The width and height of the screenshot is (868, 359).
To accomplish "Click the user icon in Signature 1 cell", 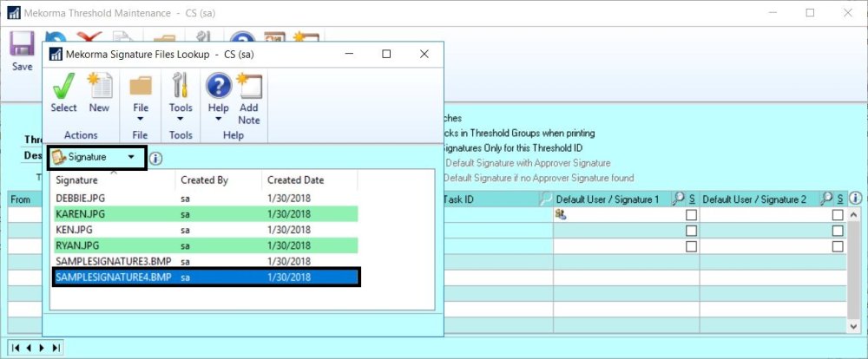I will point(560,215).
